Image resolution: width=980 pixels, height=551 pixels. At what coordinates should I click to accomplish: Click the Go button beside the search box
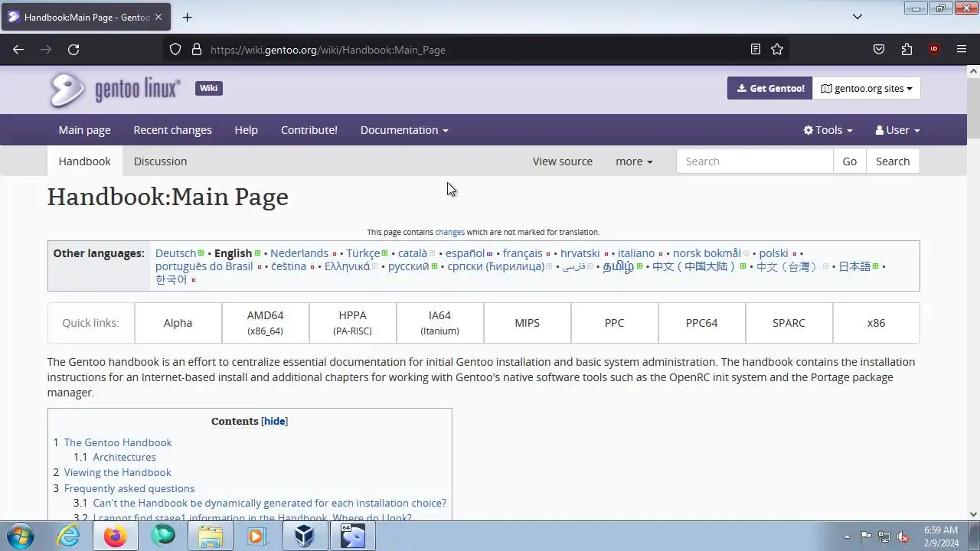click(850, 161)
